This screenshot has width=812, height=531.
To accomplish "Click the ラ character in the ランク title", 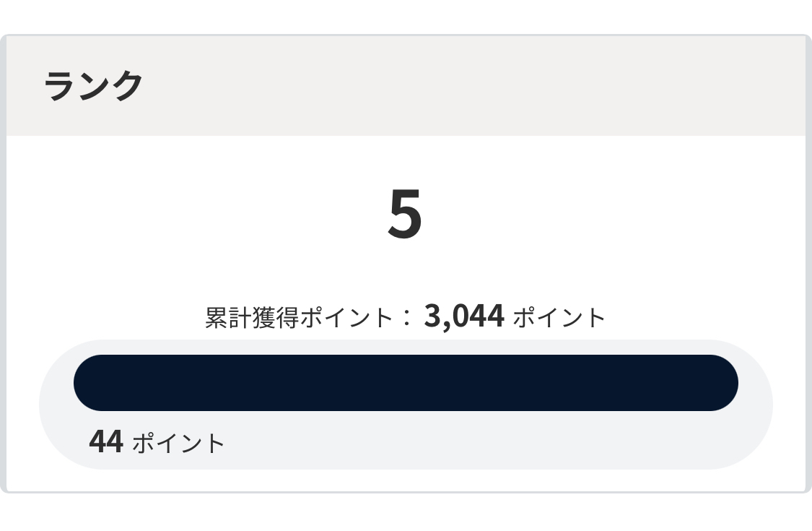I will click(60, 86).
